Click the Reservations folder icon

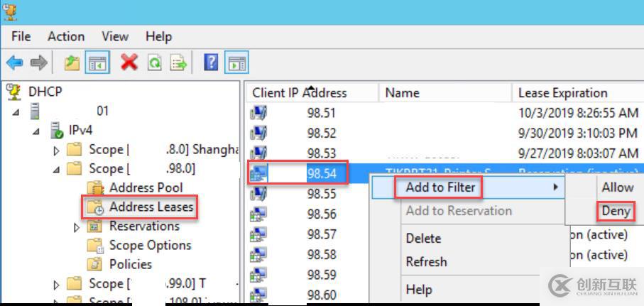(95, 226)
